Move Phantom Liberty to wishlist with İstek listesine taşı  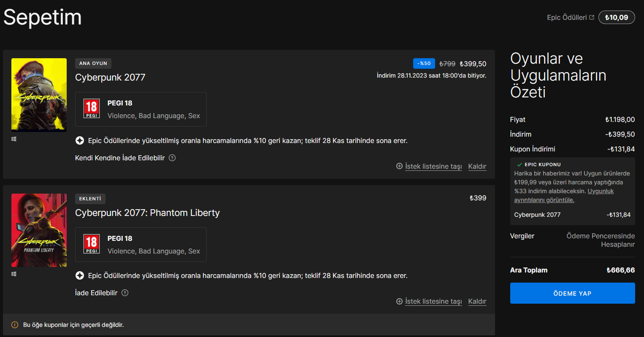429,301
